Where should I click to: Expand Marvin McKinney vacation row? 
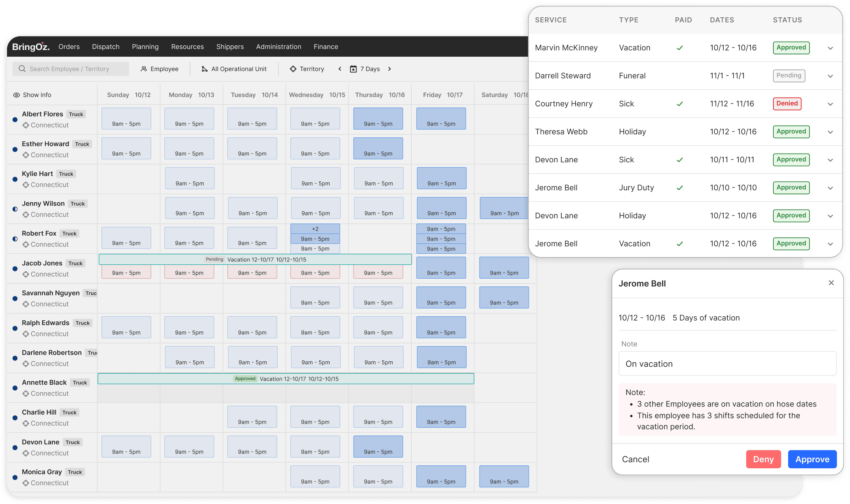pyautogui.click(x=830, y=48)
